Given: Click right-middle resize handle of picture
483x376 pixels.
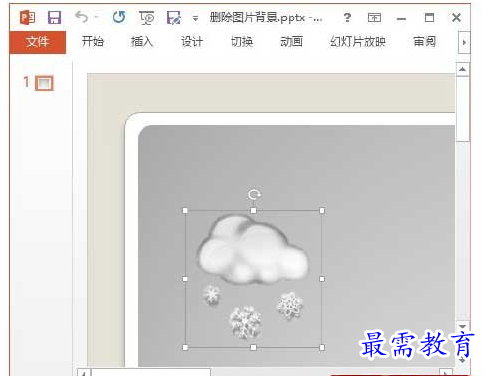Looking at the screenshot, I should click(x=322, y=279).
